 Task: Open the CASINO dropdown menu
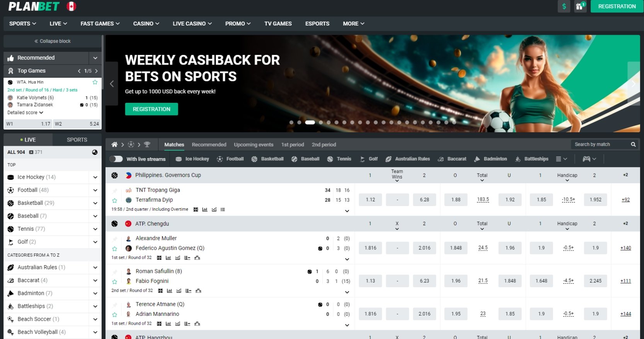point(146,24)
